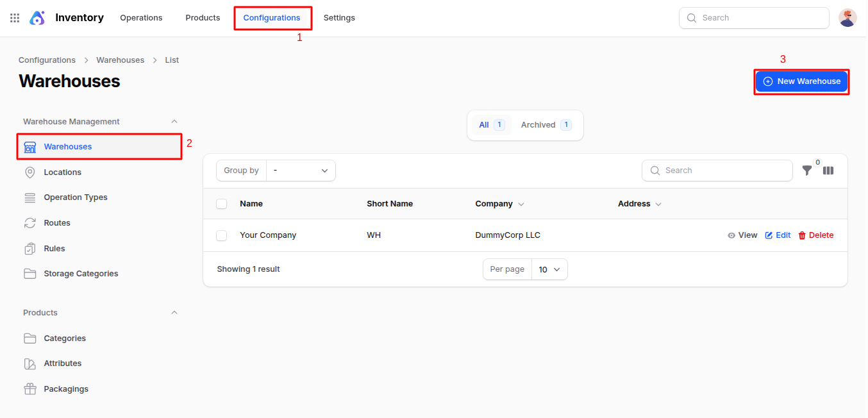
Task: View the Your Company warehouse
Action: tap(742, 235)
